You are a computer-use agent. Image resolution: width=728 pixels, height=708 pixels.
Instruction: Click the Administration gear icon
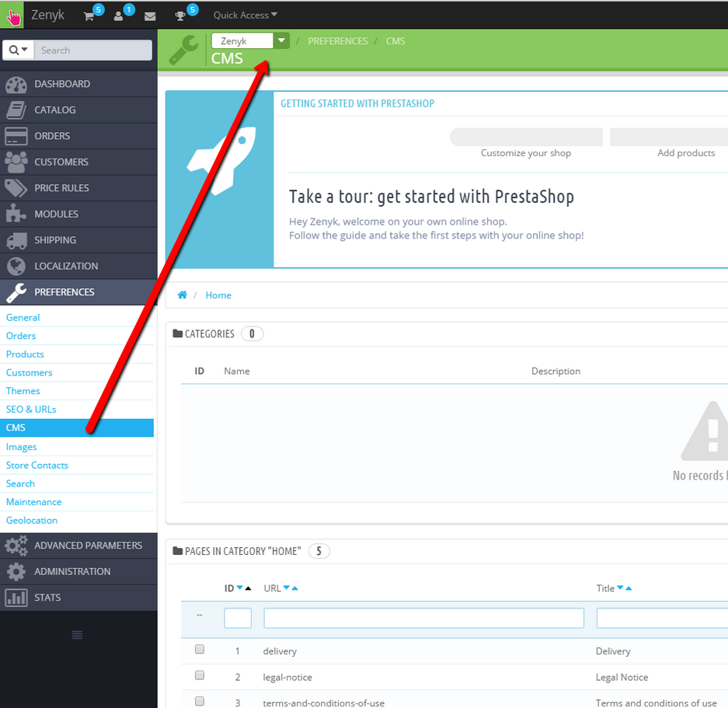(x=16, y=571)
